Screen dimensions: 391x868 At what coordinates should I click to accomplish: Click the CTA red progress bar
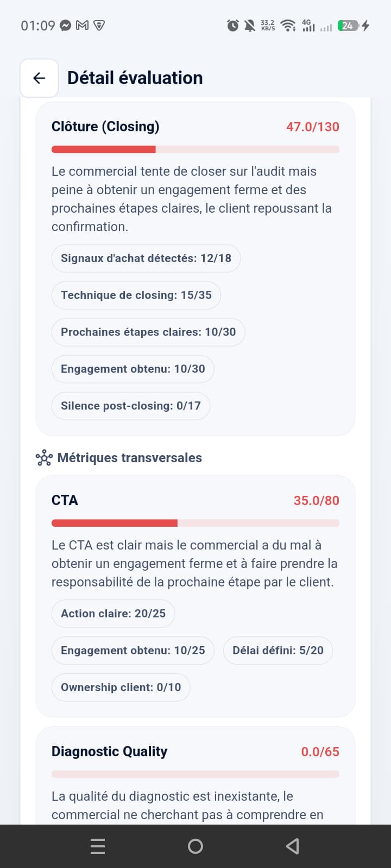pyautogui.click(x=195, y=524)
